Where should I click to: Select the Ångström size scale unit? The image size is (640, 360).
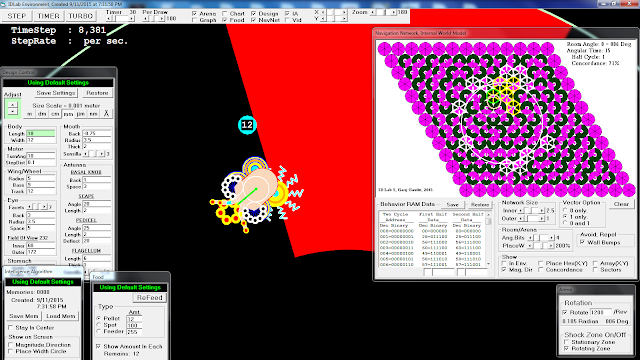(x=106, y=114)
